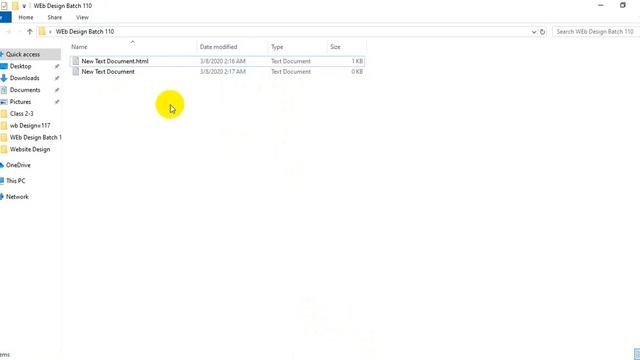The width and height of the screenshot is (640, 360).
Task: Open WEb Design Batch sidebar folder
Action: coord(36,138)
